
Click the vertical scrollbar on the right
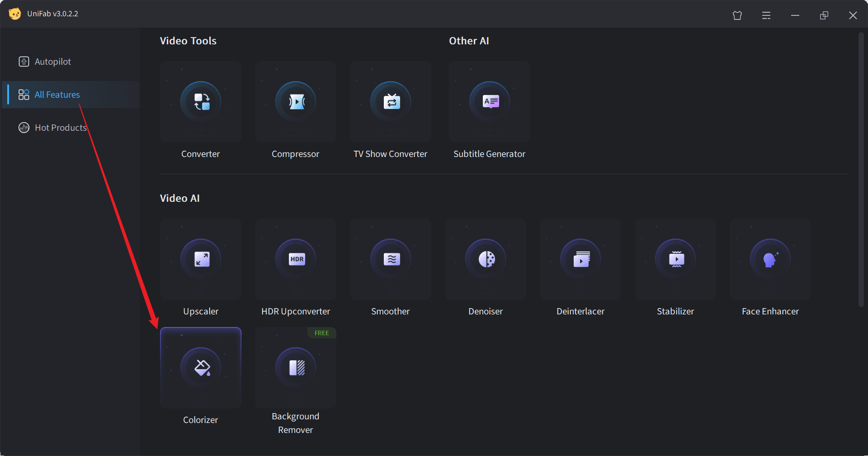point(861,170)
